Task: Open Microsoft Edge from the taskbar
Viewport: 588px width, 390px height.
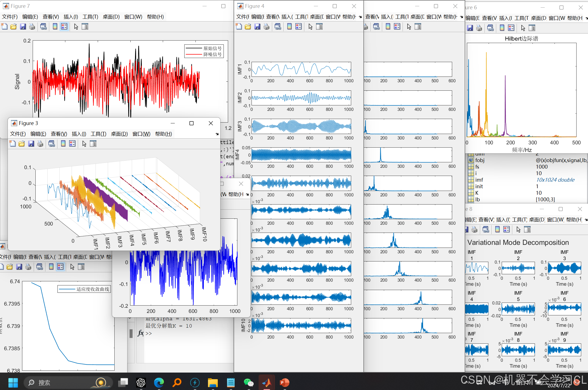Action: coord(159,383)
